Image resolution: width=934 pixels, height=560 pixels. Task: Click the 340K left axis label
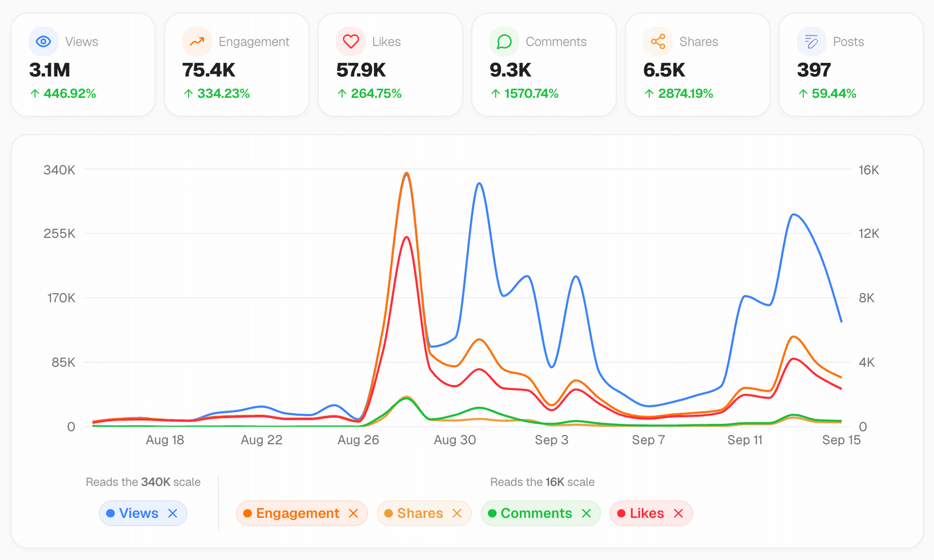(x=59, y=170)
